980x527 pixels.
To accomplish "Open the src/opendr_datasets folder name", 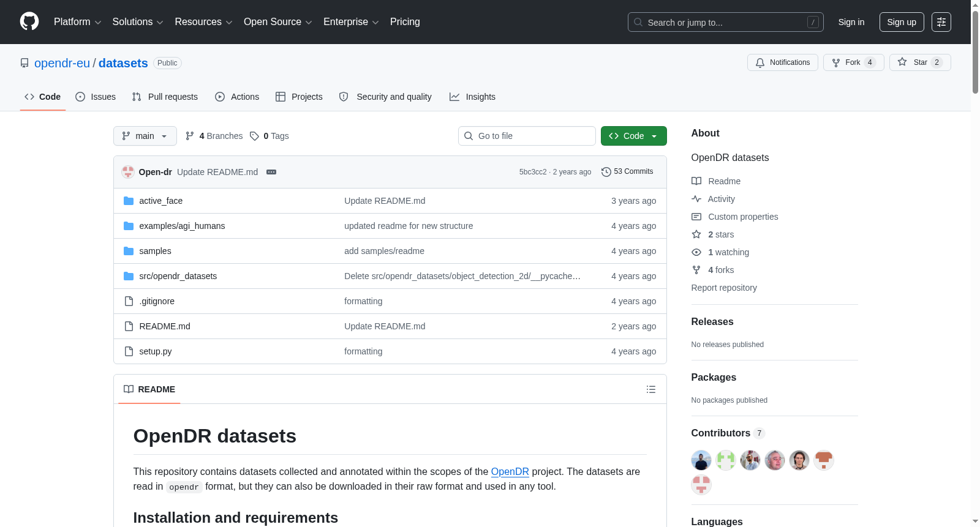I will [x=178, y=276].
